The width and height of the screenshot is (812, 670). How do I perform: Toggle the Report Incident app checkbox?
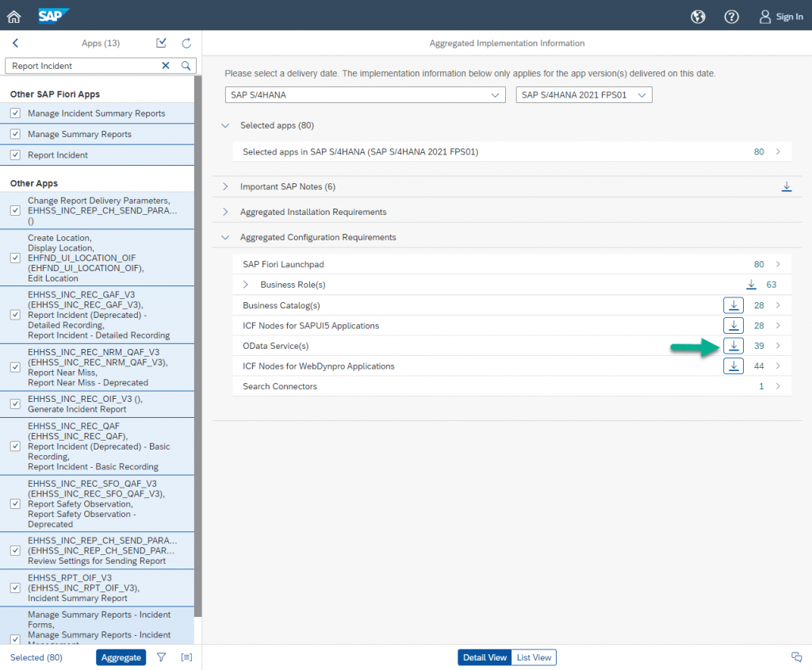pyautogui.click(x=16, y=155)
